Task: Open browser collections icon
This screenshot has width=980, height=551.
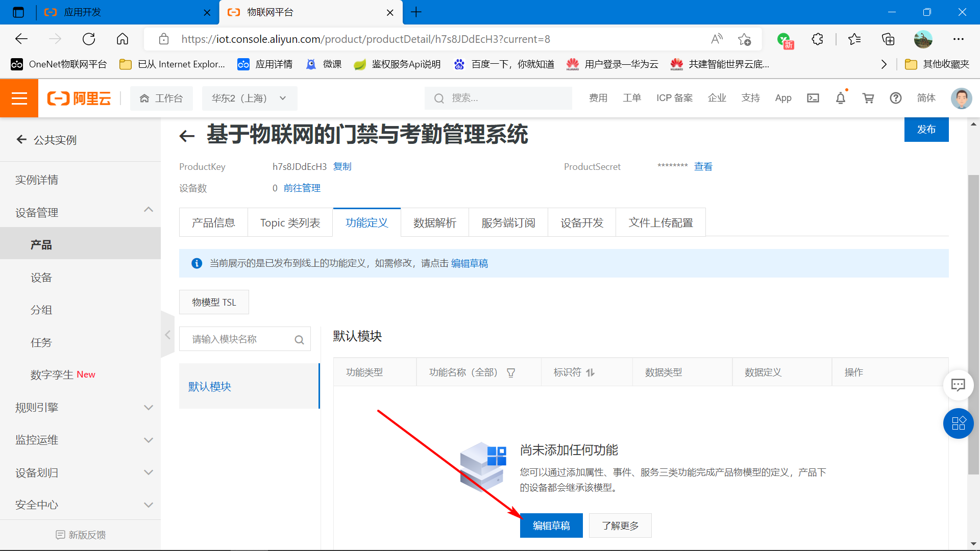Action: tap(888, 39)
